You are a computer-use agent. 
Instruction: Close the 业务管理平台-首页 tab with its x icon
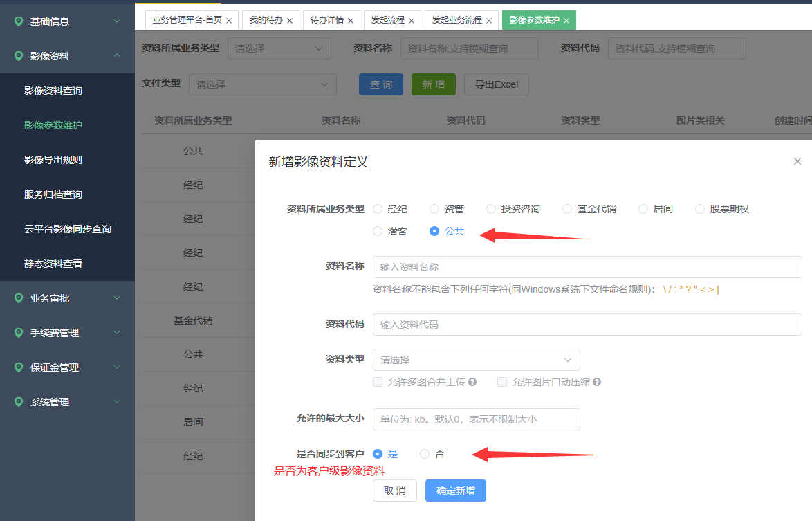pyautogui.click(x=229, y=21)
